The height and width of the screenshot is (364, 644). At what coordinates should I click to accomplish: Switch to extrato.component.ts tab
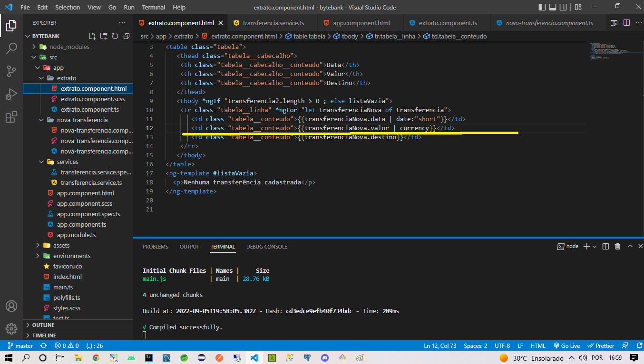[x=448, y=23]
